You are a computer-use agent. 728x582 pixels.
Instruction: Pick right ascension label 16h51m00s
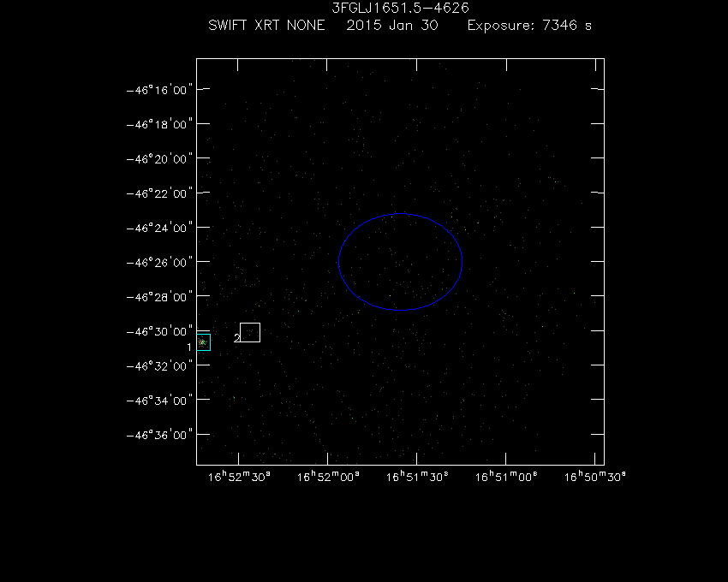[x=506, y=477]
